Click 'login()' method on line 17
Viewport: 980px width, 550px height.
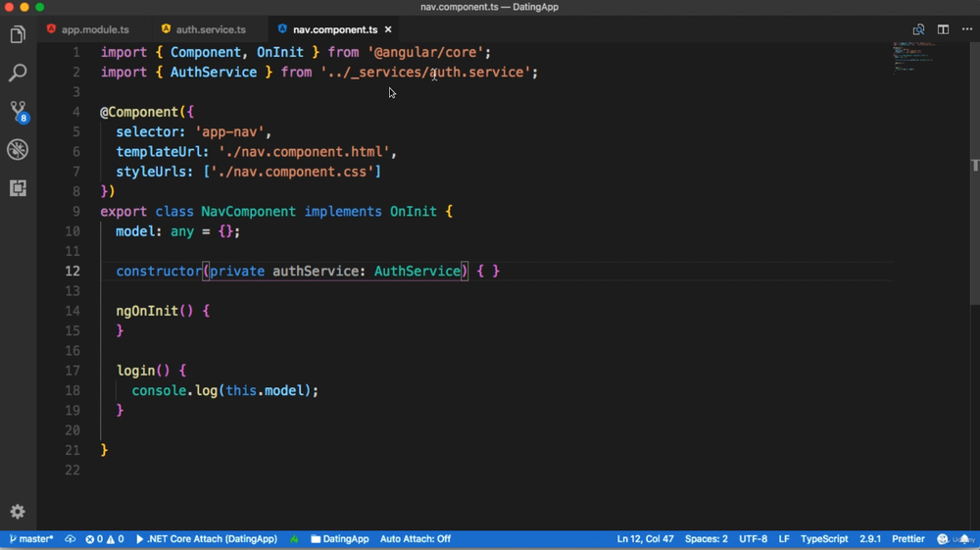142,370
